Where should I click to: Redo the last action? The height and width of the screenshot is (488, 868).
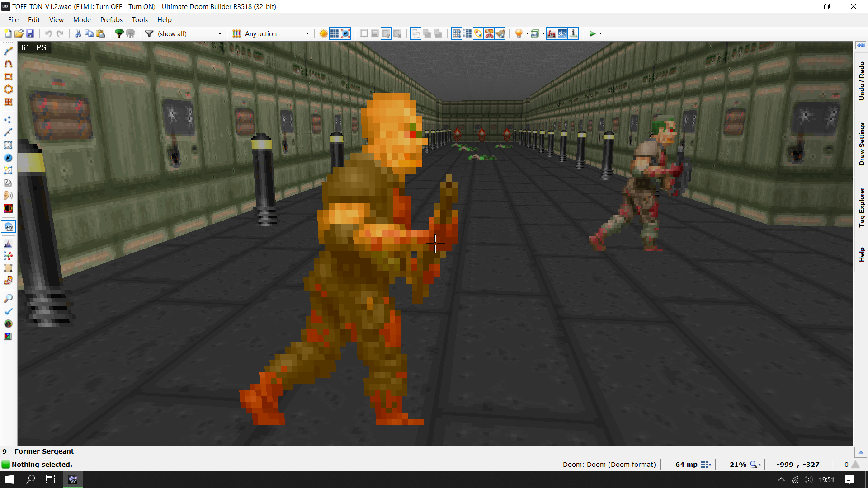[60, 33]
